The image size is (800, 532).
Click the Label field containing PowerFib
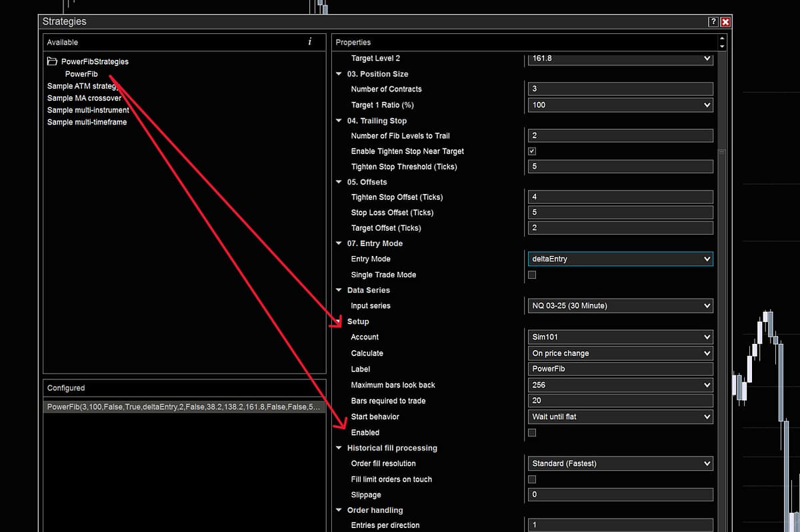(x=619, y=369)
